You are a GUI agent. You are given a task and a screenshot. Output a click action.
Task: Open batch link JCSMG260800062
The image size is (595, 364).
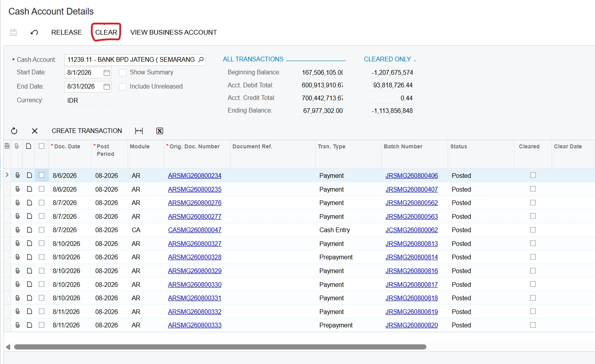(411, 230)
